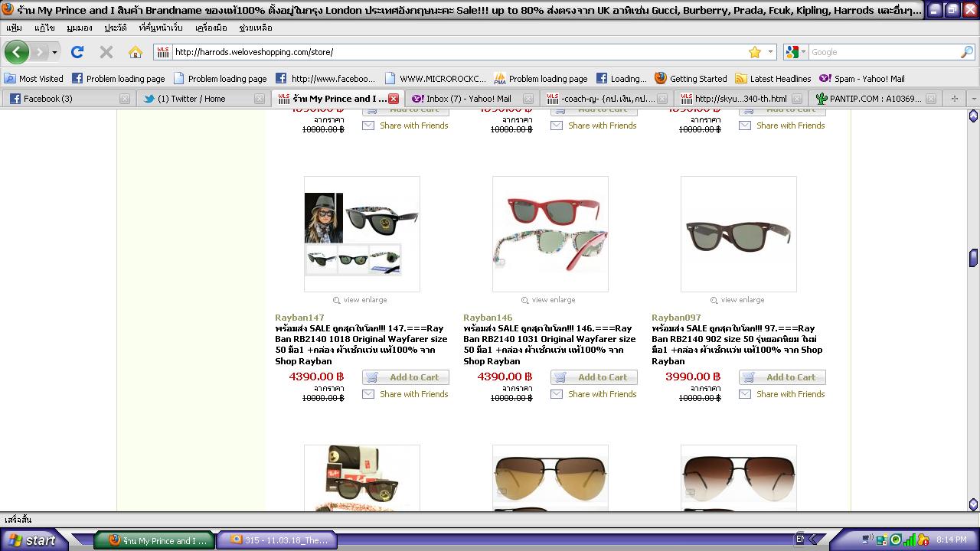Image resolution: width=980 pixels, height=551 pixels.
Task: Add Rayban147 to cart
Action: (406, 377)
